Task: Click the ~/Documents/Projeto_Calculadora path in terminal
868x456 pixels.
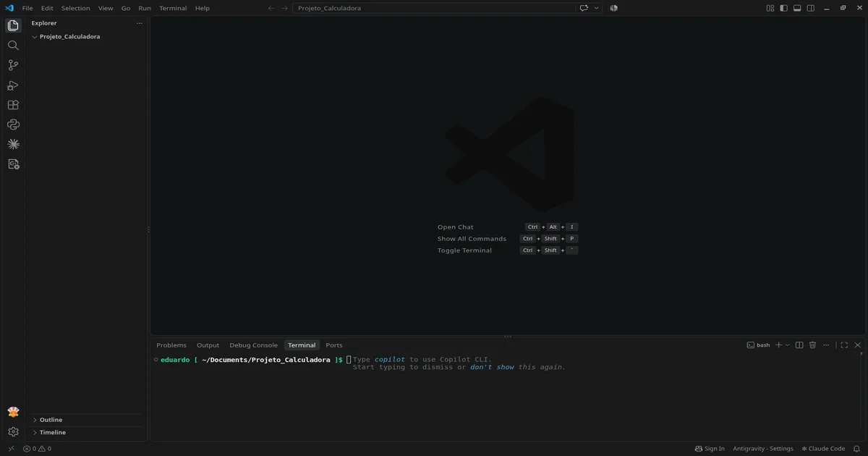Action: (266, 360)
